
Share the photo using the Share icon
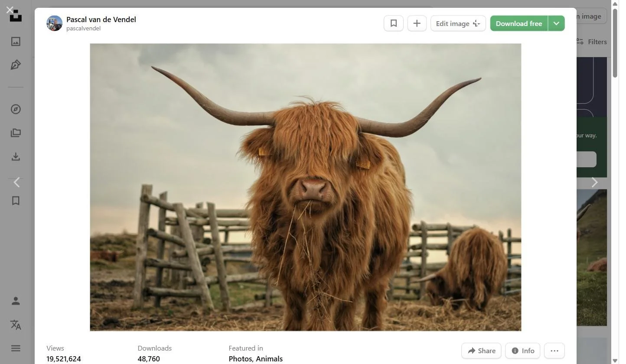click(x=481, y=351)
